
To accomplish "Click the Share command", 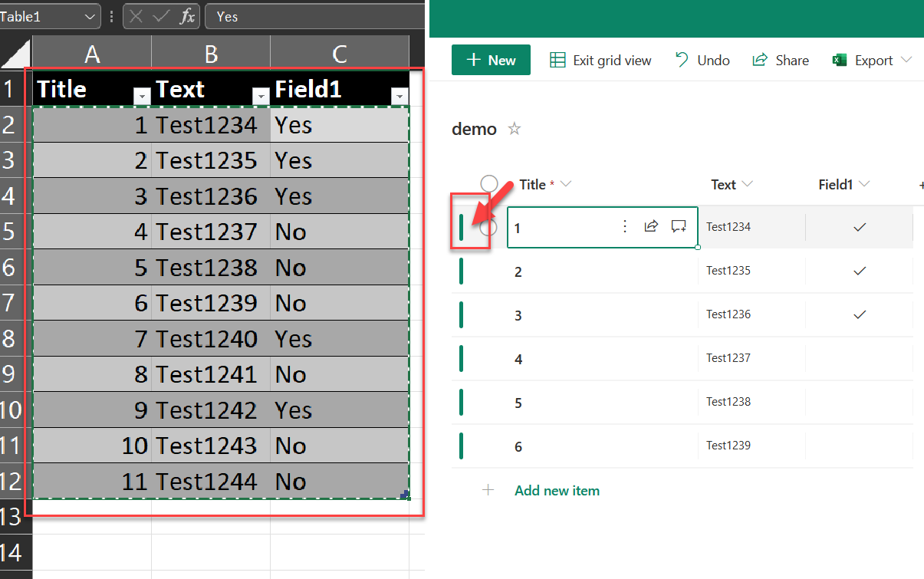I will pos(781,61).
